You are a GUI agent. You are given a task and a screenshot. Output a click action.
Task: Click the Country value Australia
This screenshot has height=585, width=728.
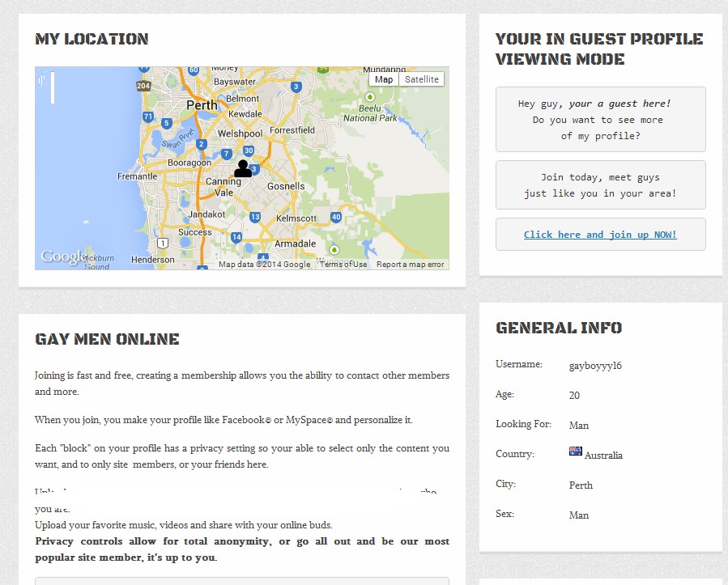[603, 456]
